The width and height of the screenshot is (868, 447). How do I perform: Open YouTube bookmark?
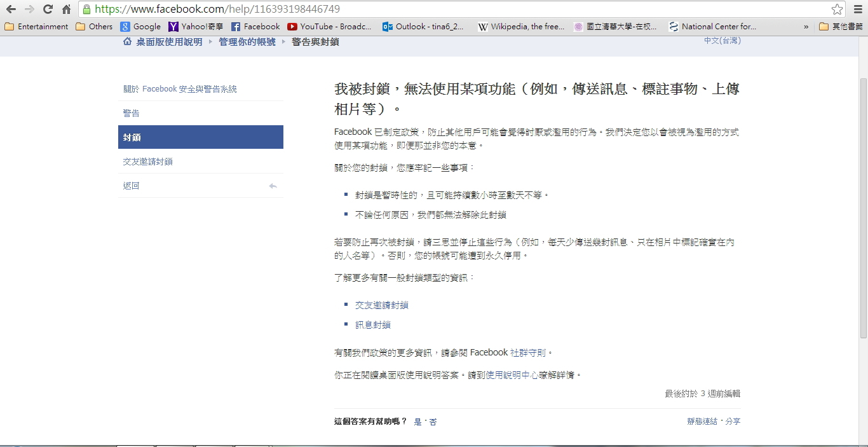pos(329,27)
